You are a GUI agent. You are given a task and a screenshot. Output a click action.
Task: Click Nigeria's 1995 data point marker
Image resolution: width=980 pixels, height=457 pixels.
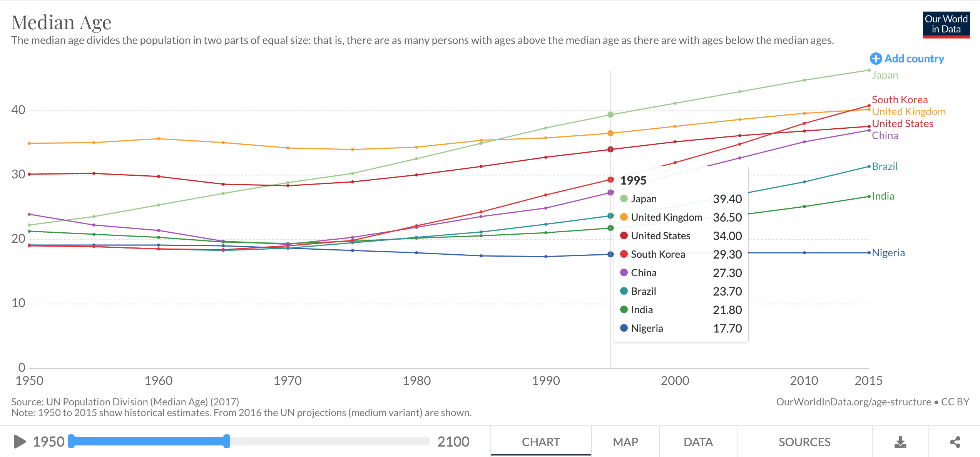click(610, 254)
